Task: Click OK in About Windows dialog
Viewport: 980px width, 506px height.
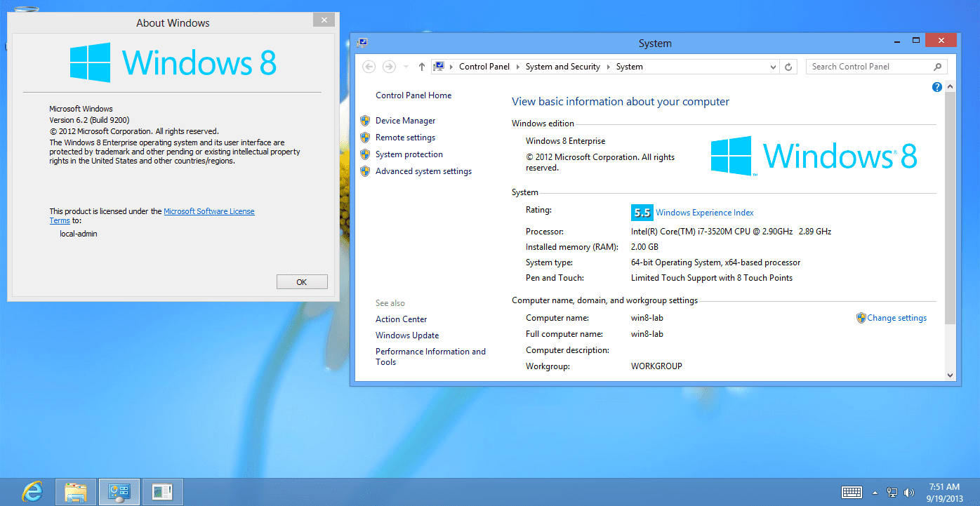Action: pos(302,282)
